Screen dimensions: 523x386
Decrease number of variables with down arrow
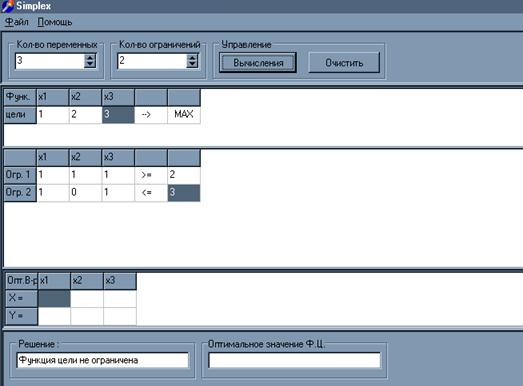point(90,64)
